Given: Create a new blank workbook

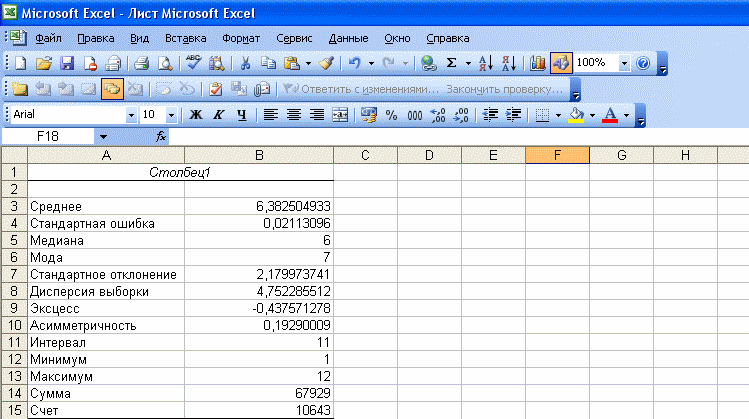Looking at the screenshot, I should point(21,63).
